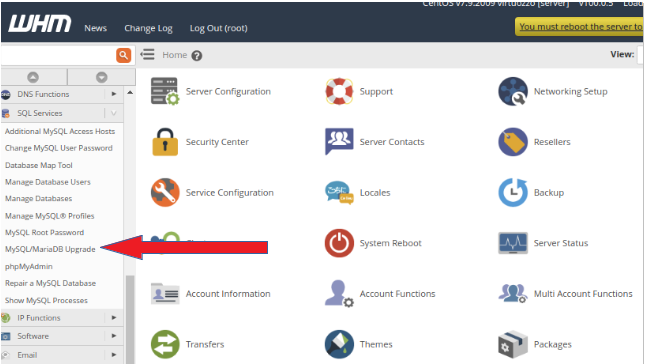Click the Transfers text link

click(x=205, y=344)
